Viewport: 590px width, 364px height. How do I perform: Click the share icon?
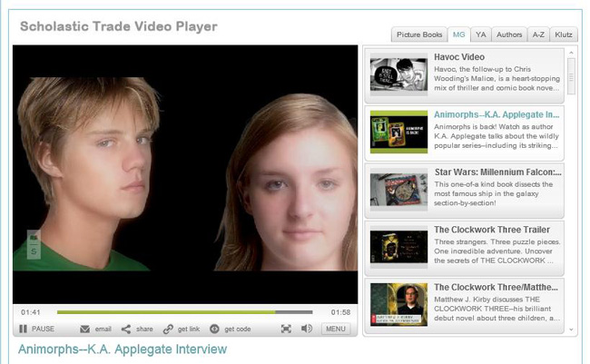click(126, 329)
